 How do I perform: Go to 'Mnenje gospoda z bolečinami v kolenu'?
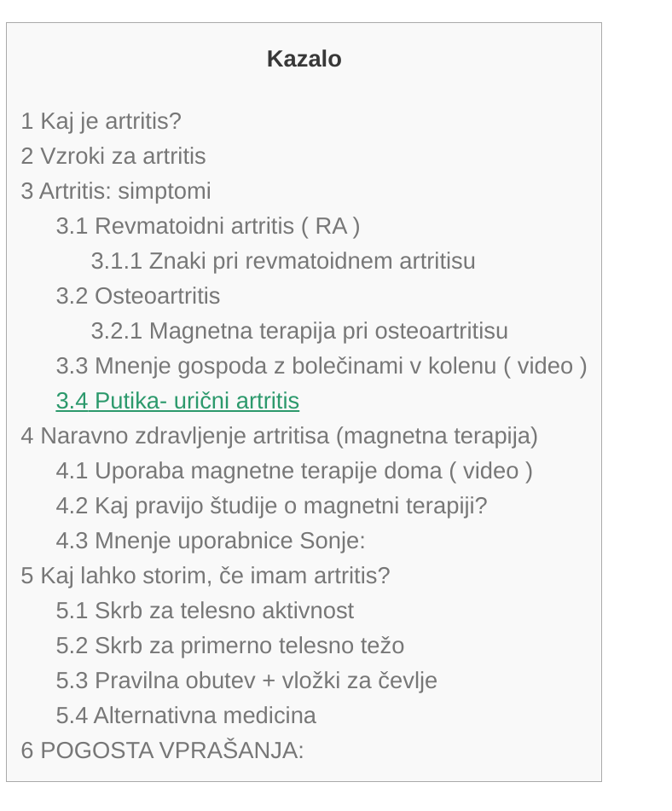pos(322,366)
